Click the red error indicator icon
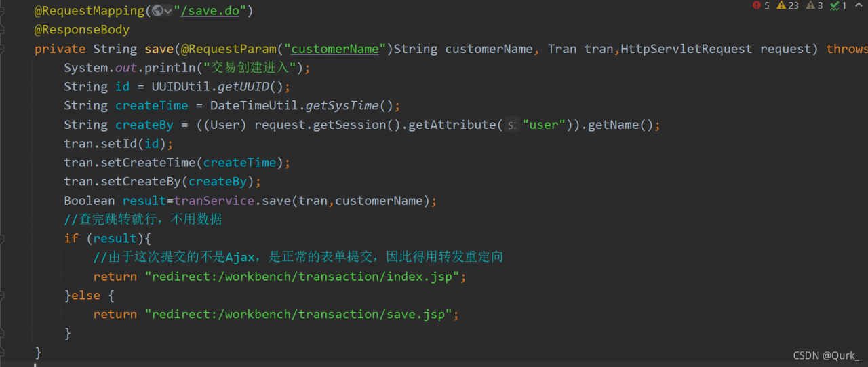Image resolution: width=868 pixels, height=367 pixels. click(x=757, y=5)
